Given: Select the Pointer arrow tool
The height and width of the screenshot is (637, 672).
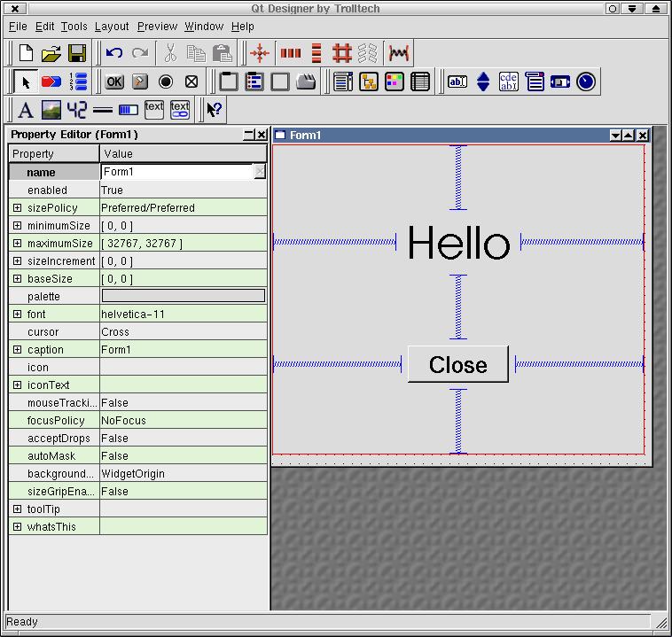Looking at the screenshot, I should pyautogui.click(x=27, y=82).
